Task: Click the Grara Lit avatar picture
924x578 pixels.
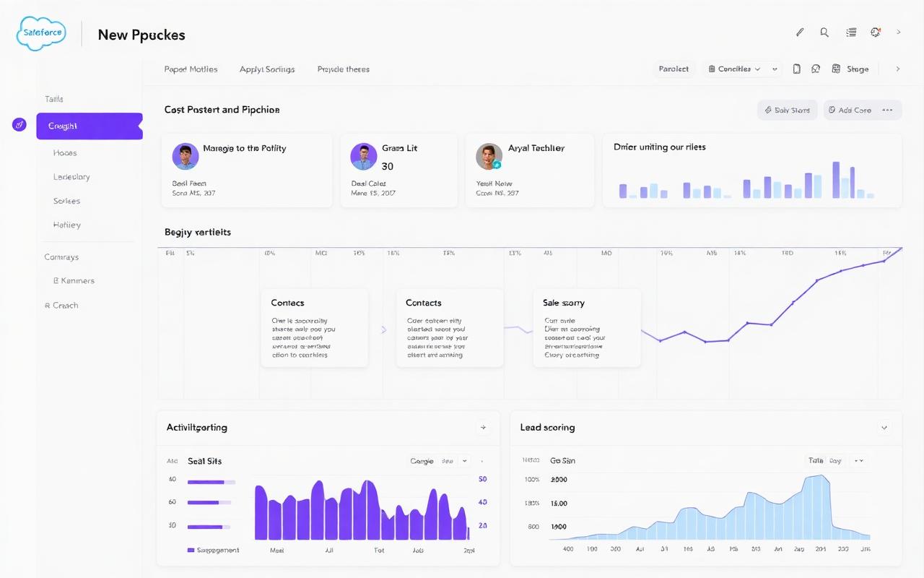Action: pyautogui.click(x=364, y=156)
